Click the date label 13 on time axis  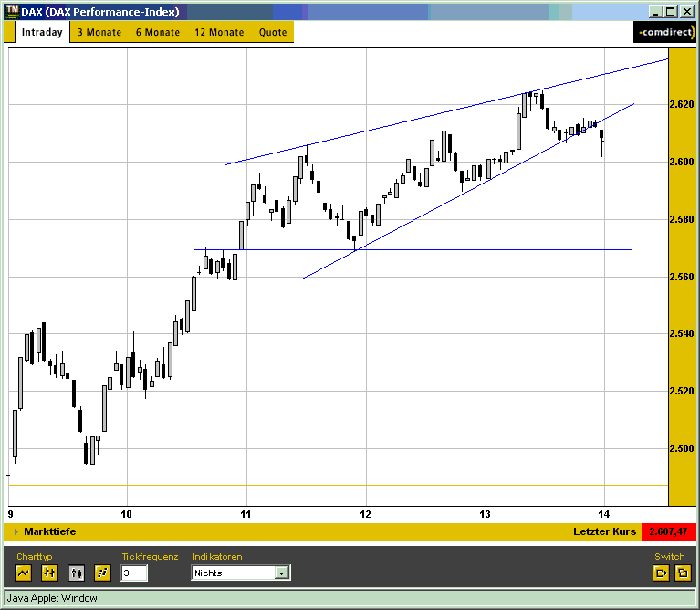485,514
